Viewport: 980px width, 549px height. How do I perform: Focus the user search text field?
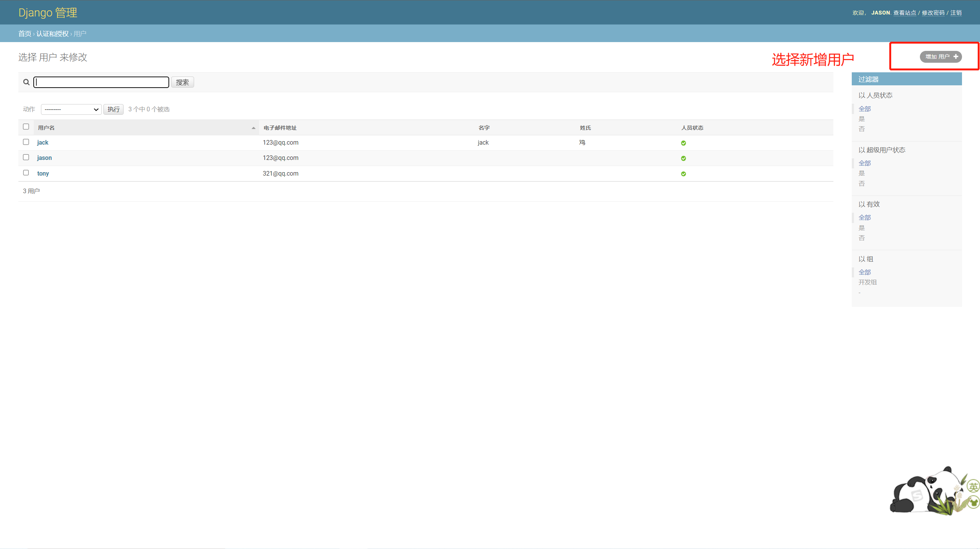pyautogui.click(x=101, y=82)
